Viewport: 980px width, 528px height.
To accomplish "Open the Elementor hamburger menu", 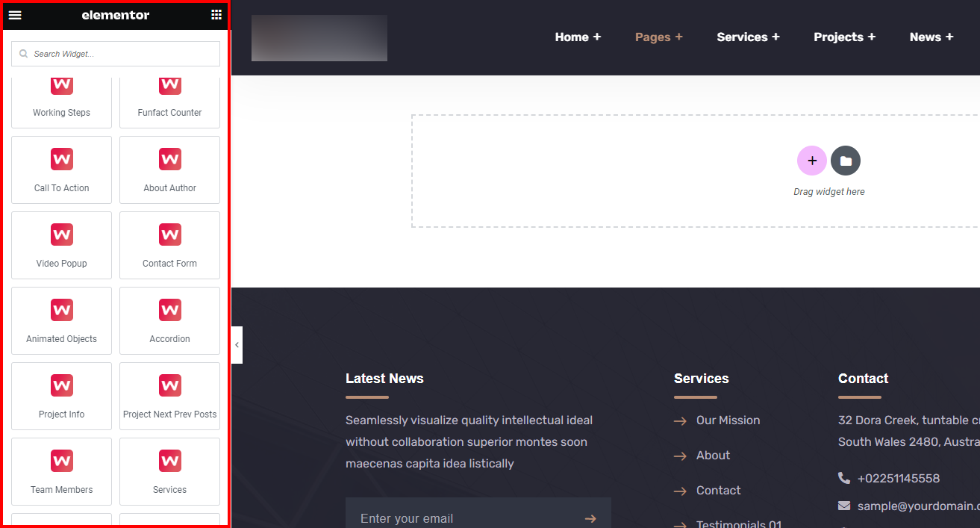I will coord(15,15).
